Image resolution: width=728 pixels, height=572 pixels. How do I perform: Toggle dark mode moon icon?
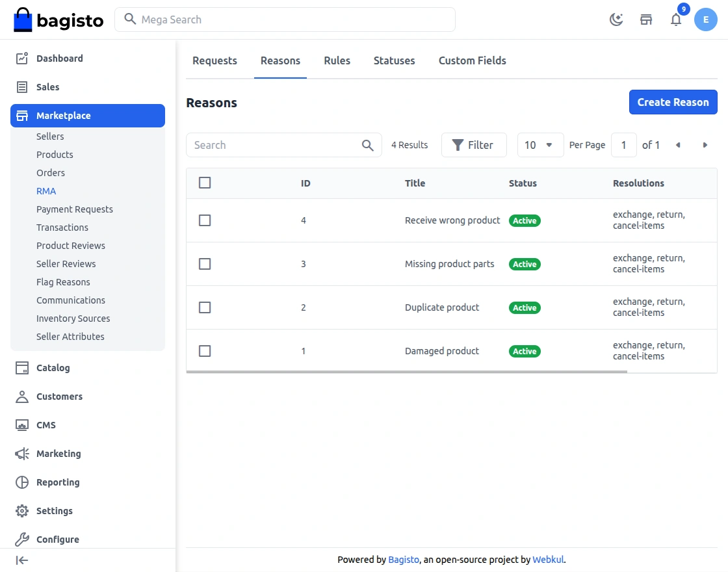(616, 19)
